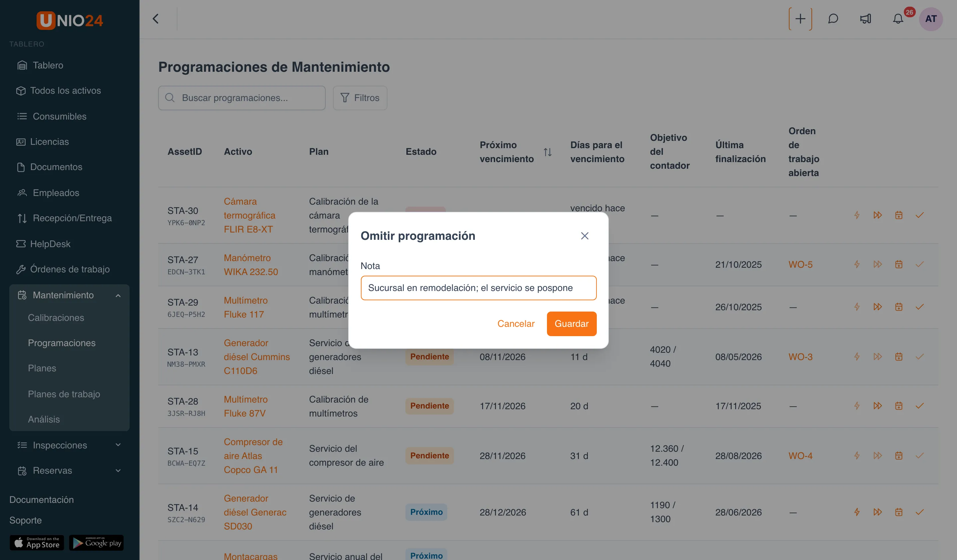Open the notifications bell

tap(898, 19)
